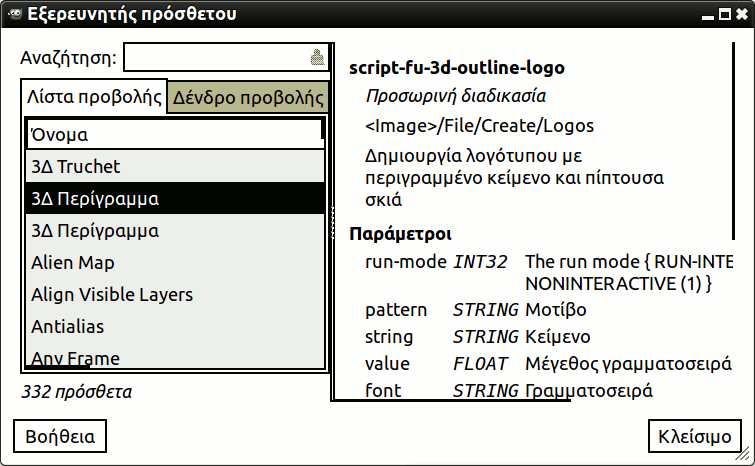
Task: Select the highlighted 3Δ Περίγραμμα entry
Action: (x=175, y=198)
